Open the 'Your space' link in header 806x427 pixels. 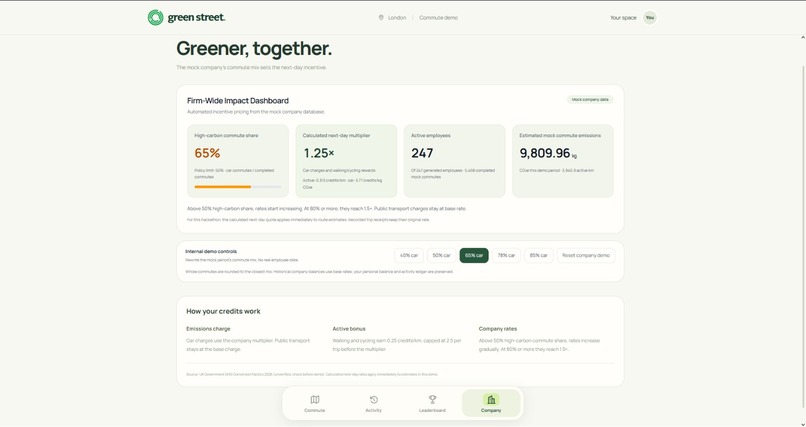[x=623, y=17]
